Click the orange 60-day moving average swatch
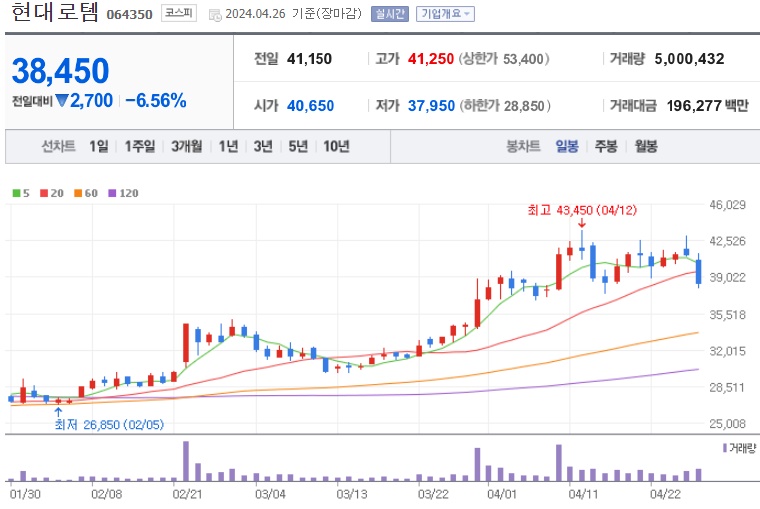The height and width of the screenshot is (509, 760). pyautogui.click(x=78, y=193)
